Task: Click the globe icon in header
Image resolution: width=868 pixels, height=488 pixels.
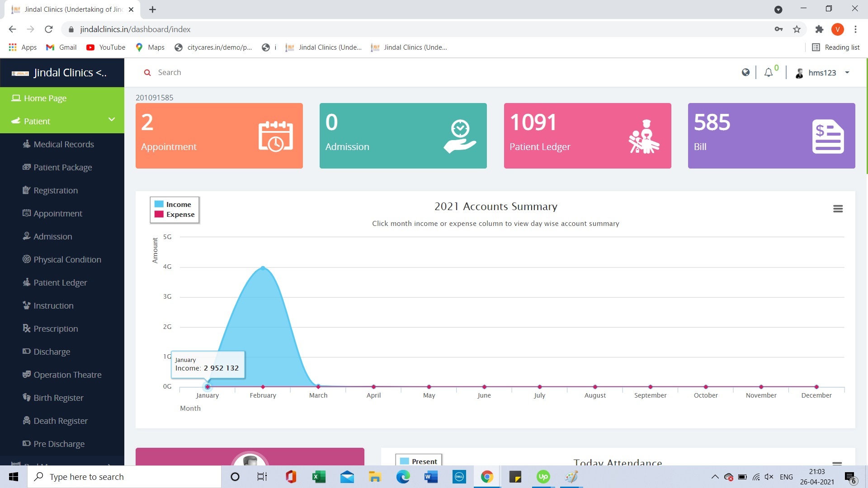Action: pyautogui.click(x=745, y=72)
